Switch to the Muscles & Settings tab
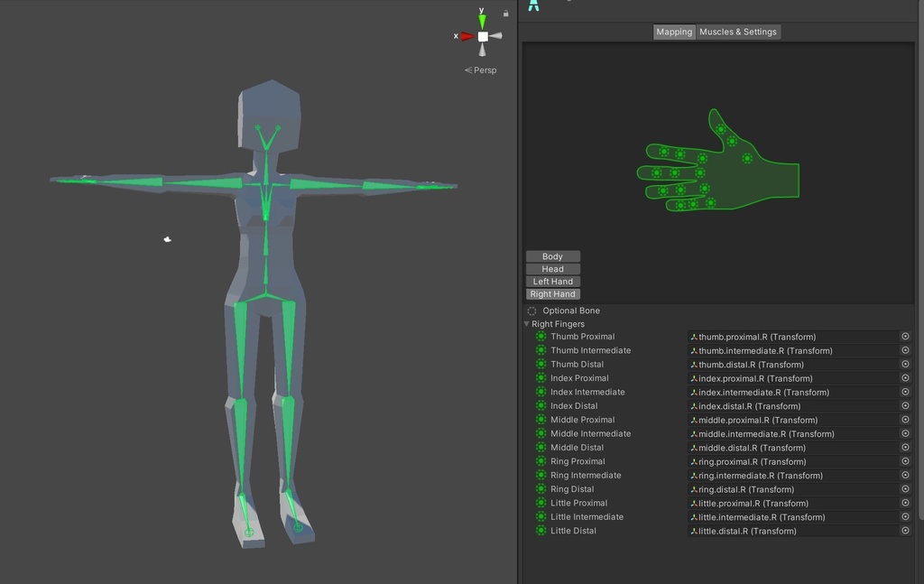 click(737, 32)
